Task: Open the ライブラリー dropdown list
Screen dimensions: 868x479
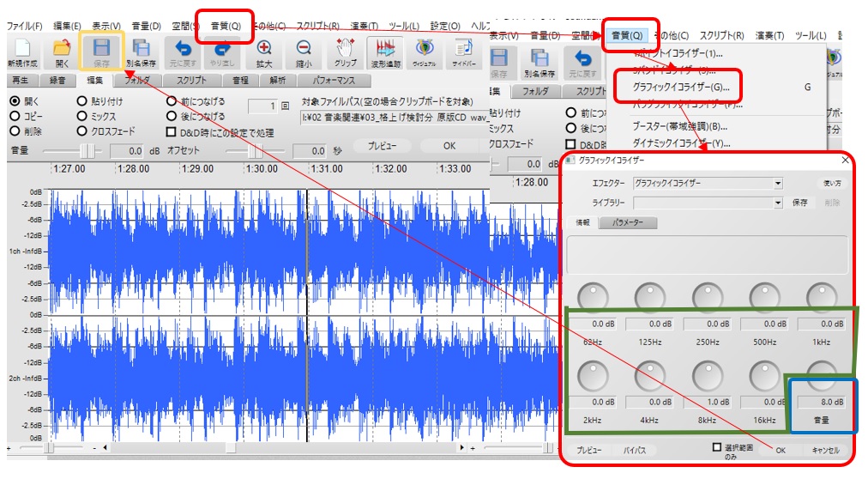Action: click(777, 203)
